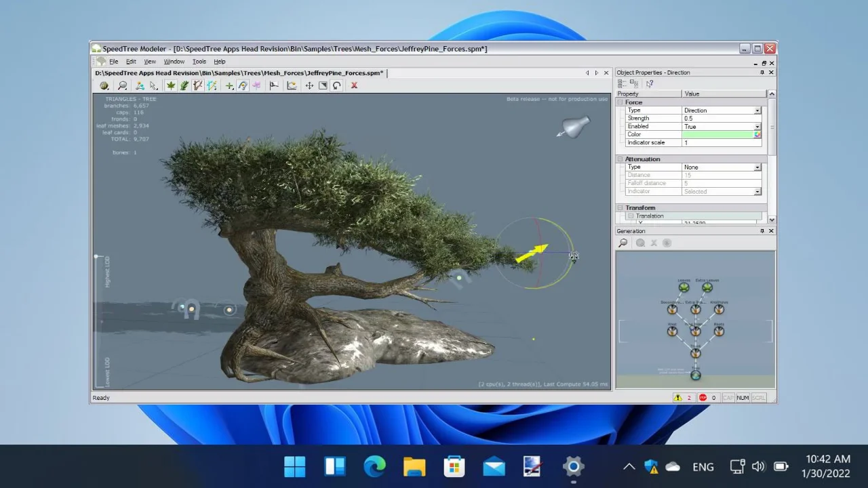Click the globe render mode toolbar icon
The height and width of the screenshot is (488, 868).
[x=104, y=85]
